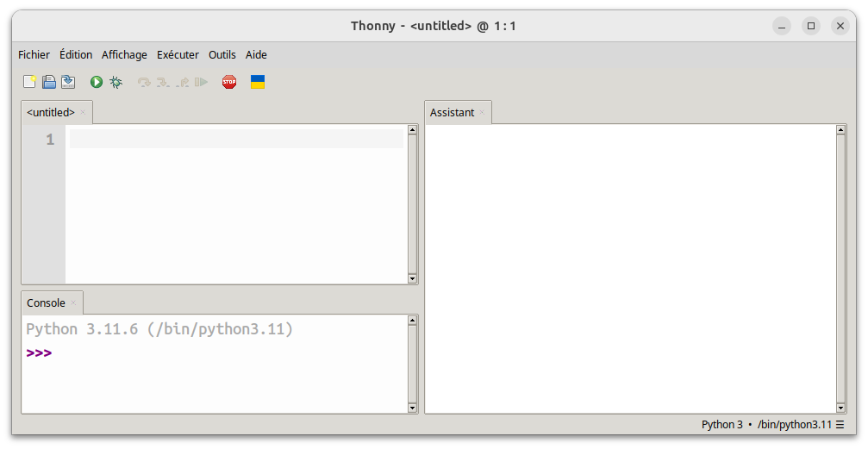Click the editor scrollbar down arrow
This screenshot has height=449, width=868.
point(412,278)
